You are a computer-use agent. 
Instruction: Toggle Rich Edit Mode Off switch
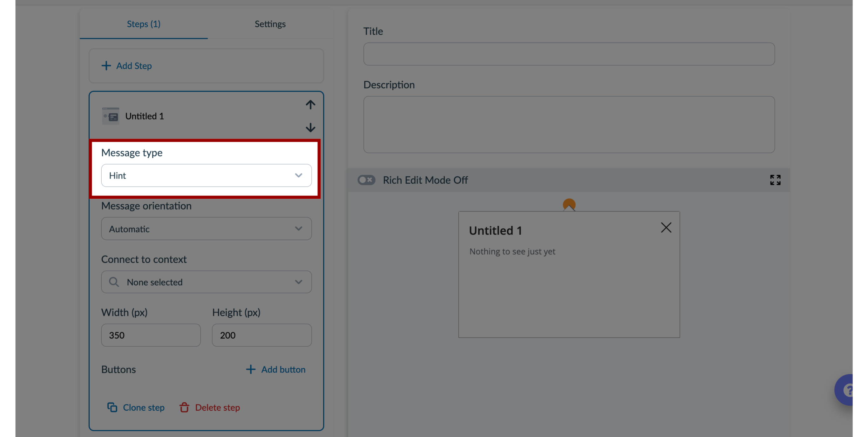[365, 180]
